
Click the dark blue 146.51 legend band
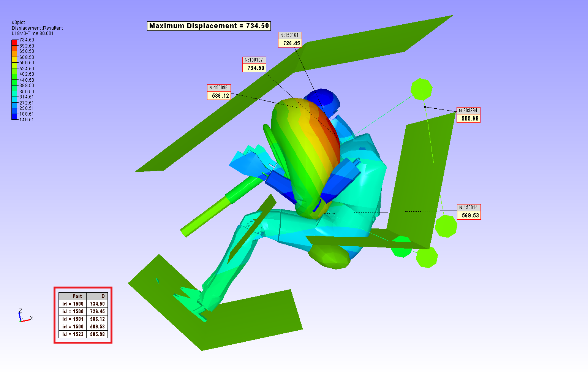tap(14, 117)
